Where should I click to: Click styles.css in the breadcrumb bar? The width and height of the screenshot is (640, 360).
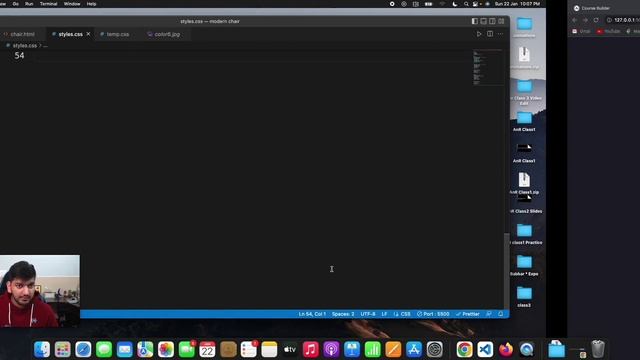[x=24, y=46]
